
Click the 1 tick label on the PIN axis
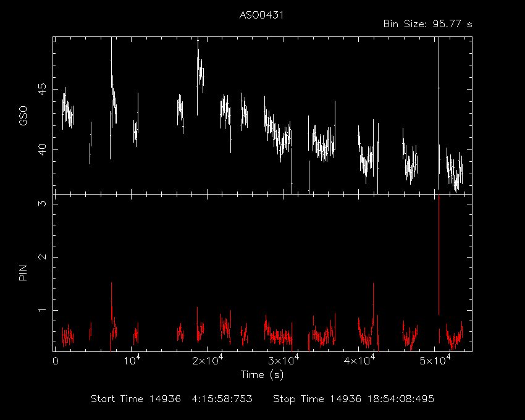coord(42,310)
